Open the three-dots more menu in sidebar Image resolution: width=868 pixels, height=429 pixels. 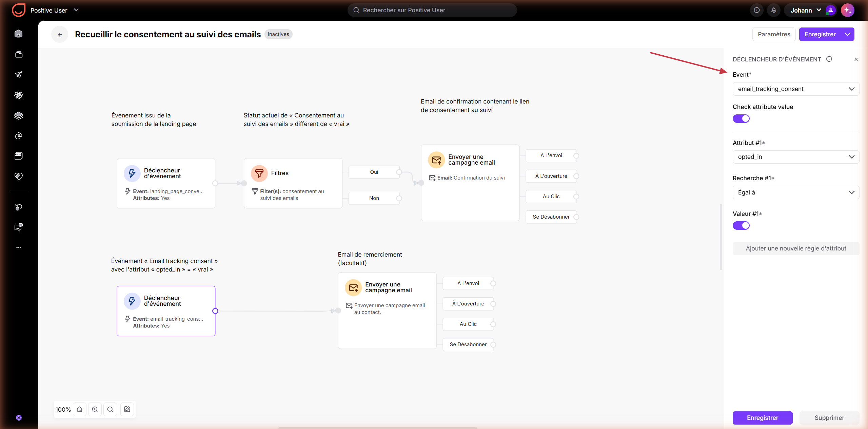(19, 247)
